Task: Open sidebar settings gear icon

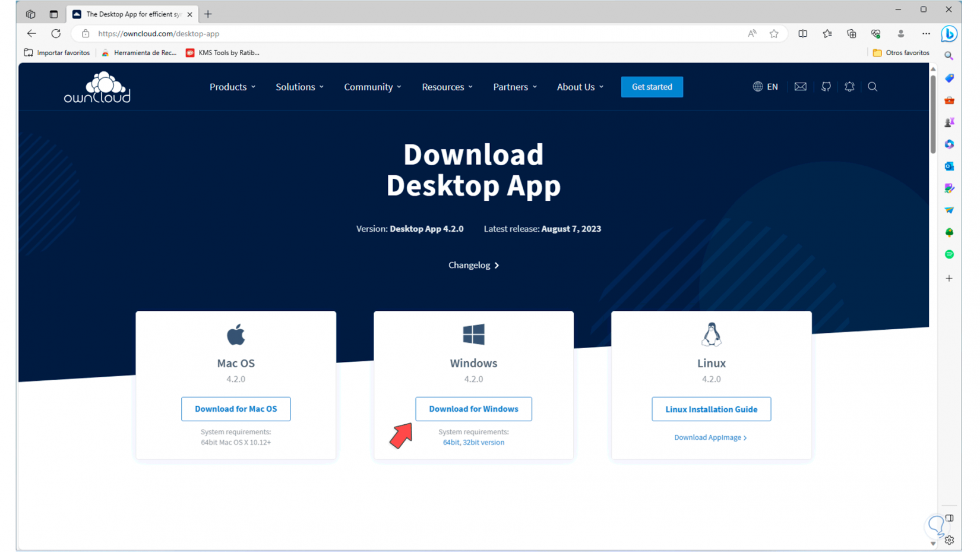Action: 949,540
